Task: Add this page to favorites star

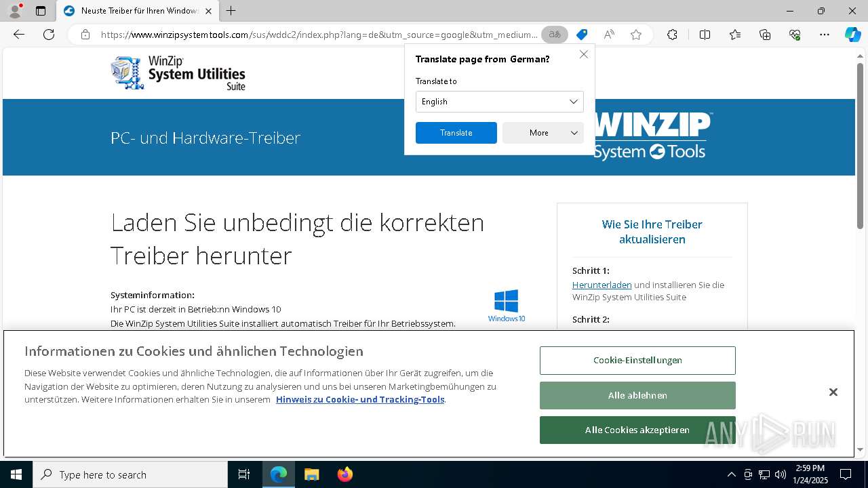Action: pos(636,35)
